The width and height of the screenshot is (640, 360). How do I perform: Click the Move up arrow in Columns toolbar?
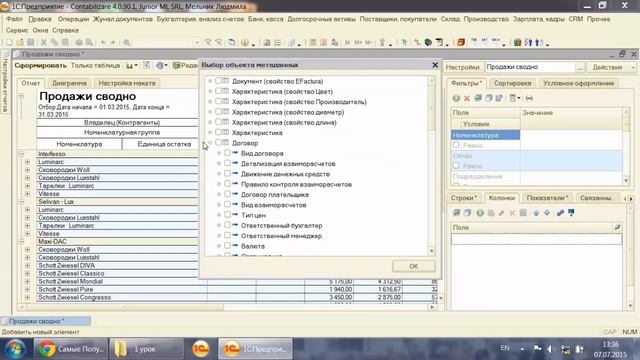[536, 213]
